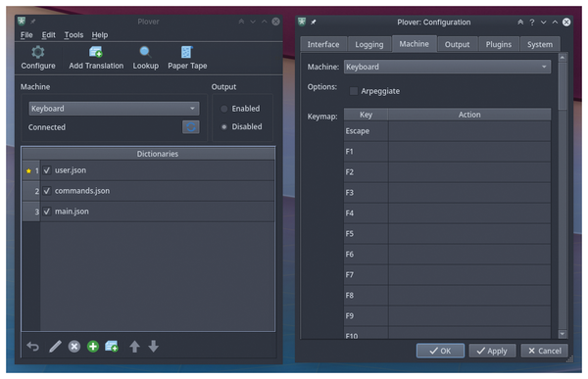The width and height of the screenshot is (588, 379).
Task: Click the add translation icon below dictionaries
Action: pyautogui.click(x=112, y=347)
